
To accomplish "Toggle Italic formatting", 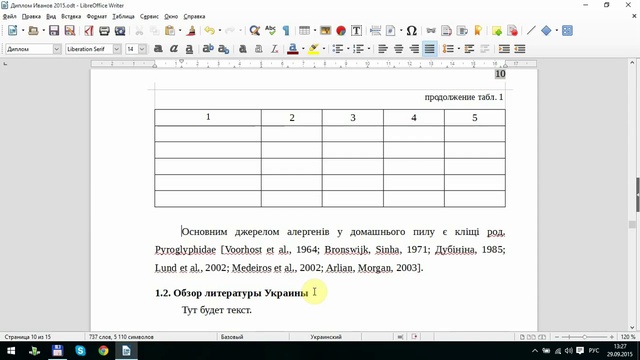I will (173, 49).
